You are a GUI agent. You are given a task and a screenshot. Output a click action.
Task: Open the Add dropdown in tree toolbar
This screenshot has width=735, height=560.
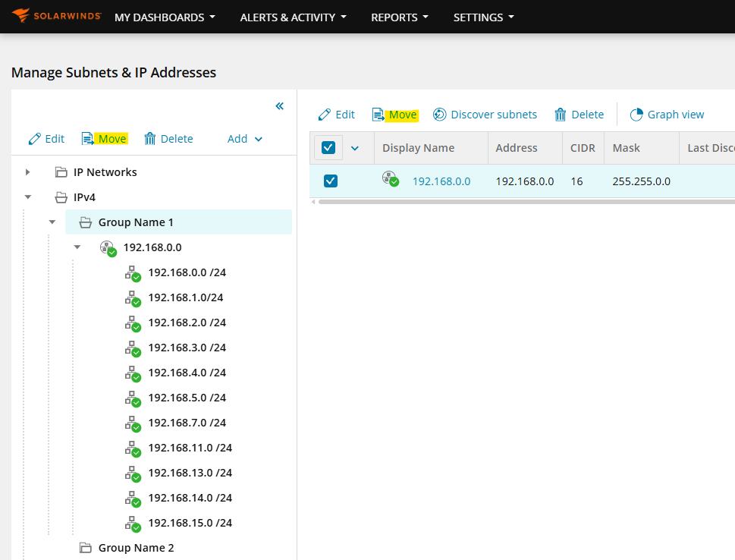(245, 139)
